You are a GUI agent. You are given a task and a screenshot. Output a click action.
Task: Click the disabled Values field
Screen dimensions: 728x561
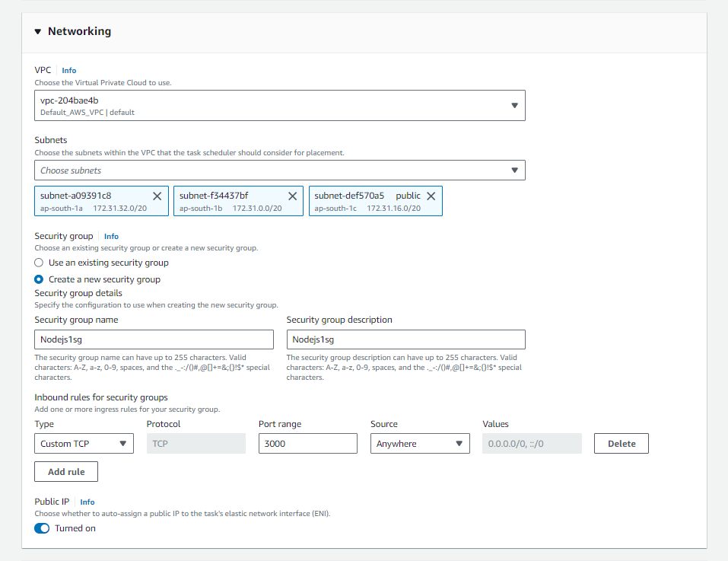(530, 443)
